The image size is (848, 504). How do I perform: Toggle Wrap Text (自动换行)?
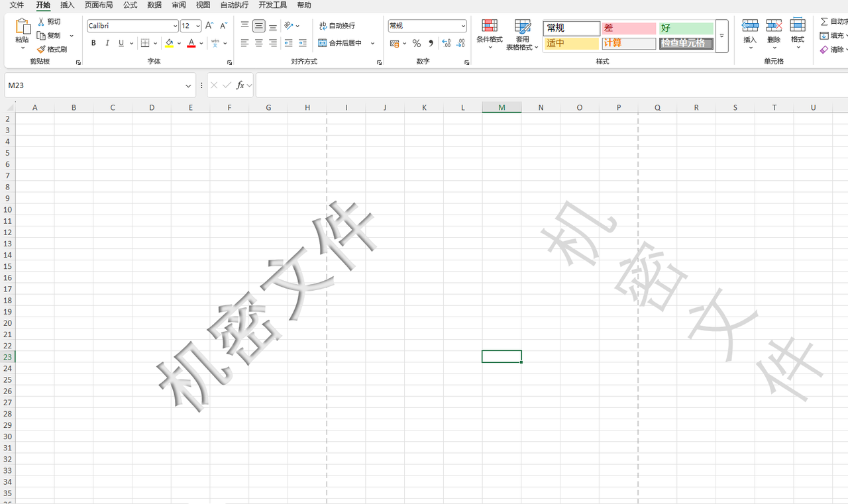click(337, 26)
